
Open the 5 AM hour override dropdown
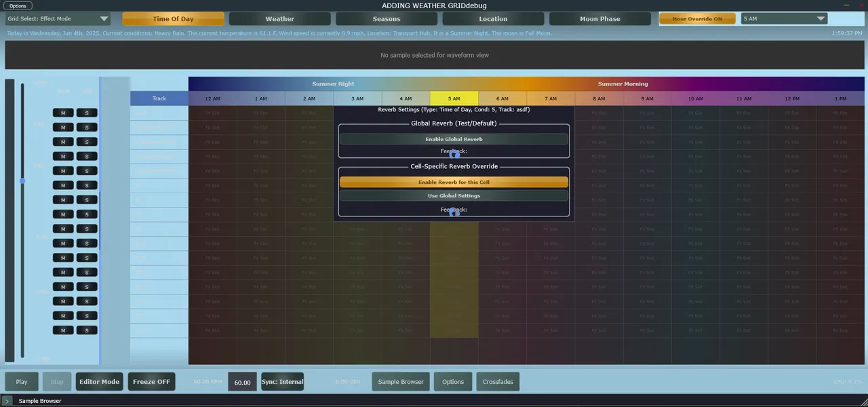[784, 19]
